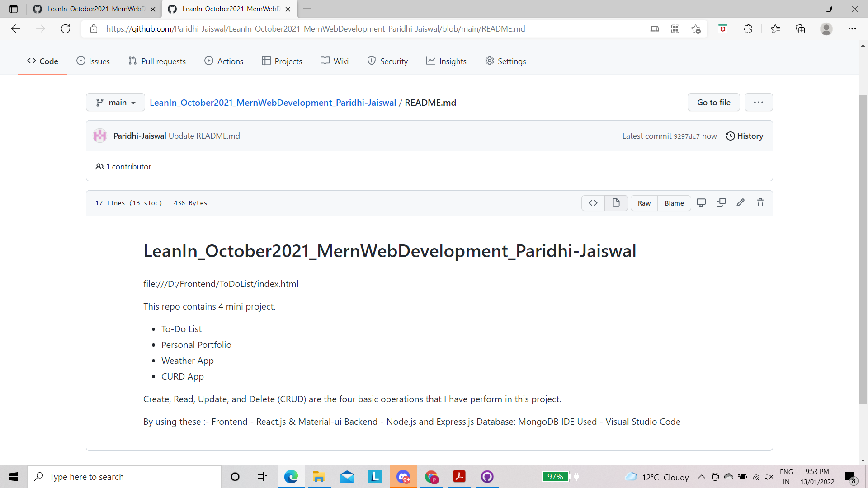
Task: Expand the main branch dropdown
Action: [x=115, y=103]
